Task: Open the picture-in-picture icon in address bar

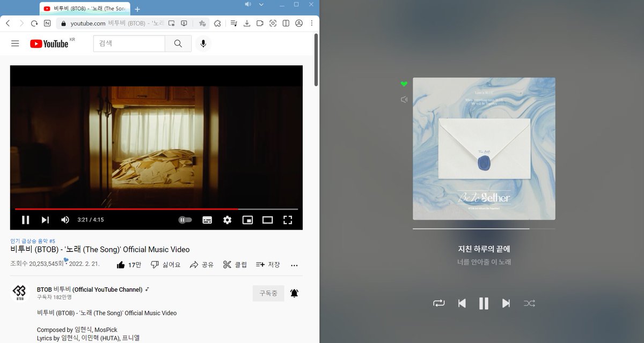Action: coord(172,24)
